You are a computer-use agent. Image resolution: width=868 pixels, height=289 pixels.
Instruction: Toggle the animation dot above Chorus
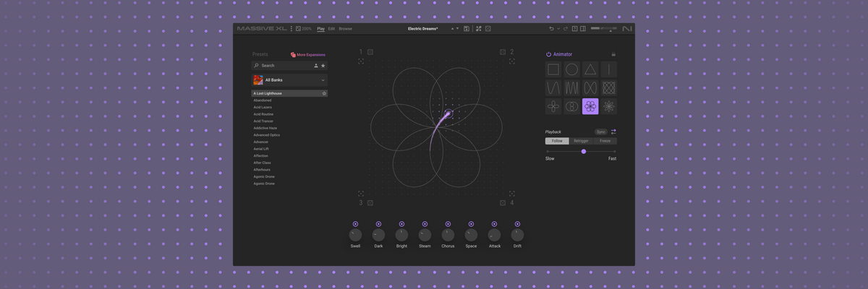point(448,224)
